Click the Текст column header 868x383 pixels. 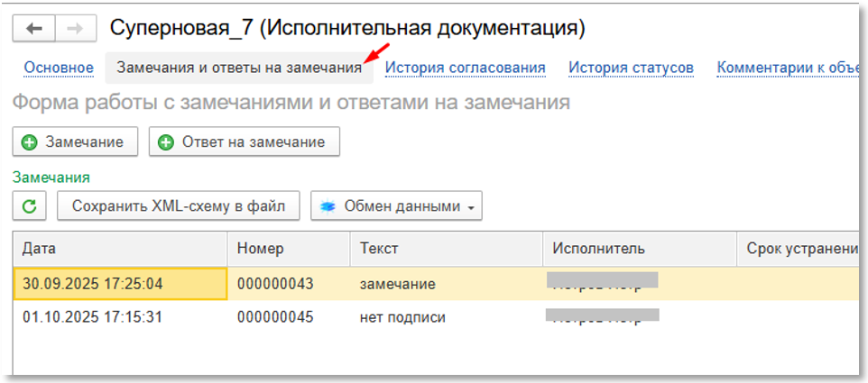click(x=446, y=249)
